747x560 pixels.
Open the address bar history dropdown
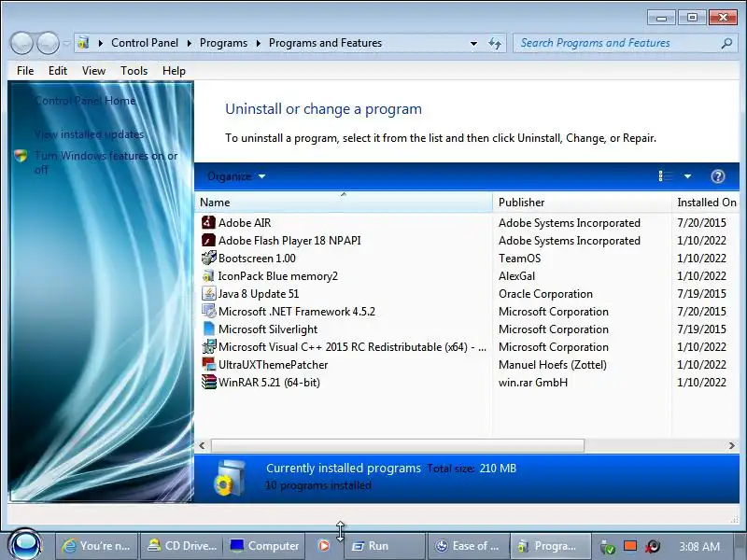[x=473, y=43]
